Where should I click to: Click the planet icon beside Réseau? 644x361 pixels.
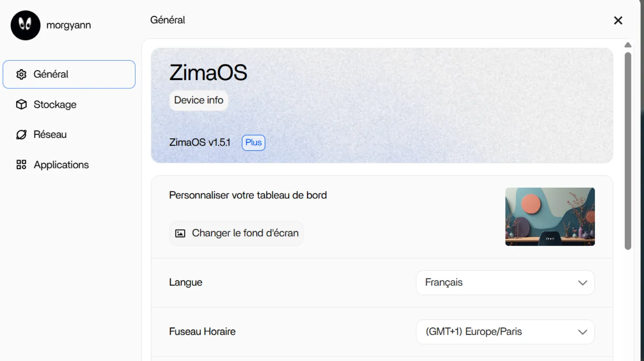pyautogui.click(x=21, y=135)
